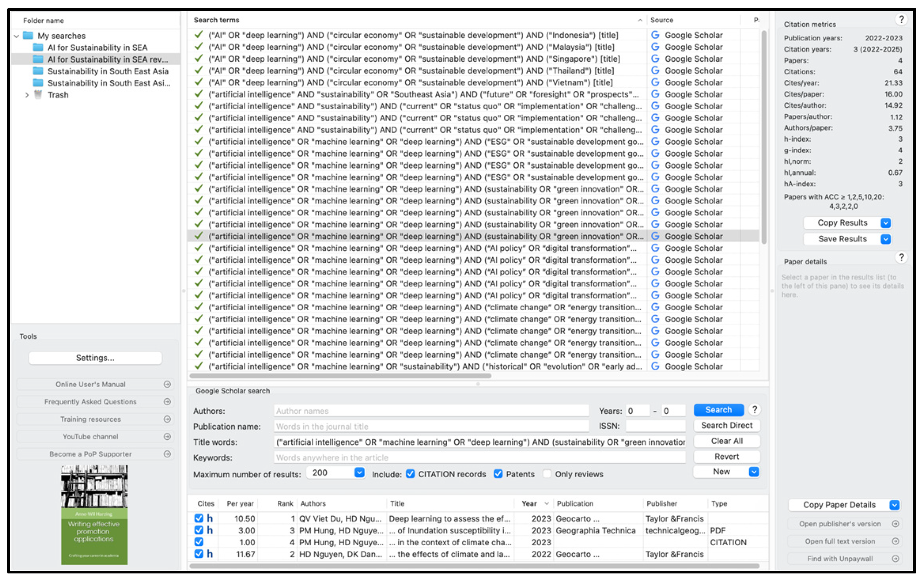Uncheck the Patents checkbox
Viewport: 924px width, 581px height.
(498, 474)
